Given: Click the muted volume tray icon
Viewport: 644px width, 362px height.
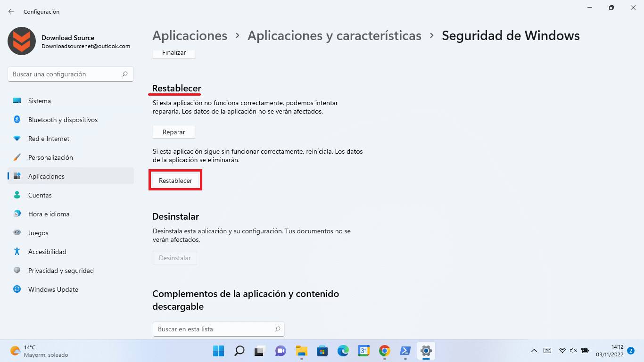Looking at the screenshot, I should [573, 351].
